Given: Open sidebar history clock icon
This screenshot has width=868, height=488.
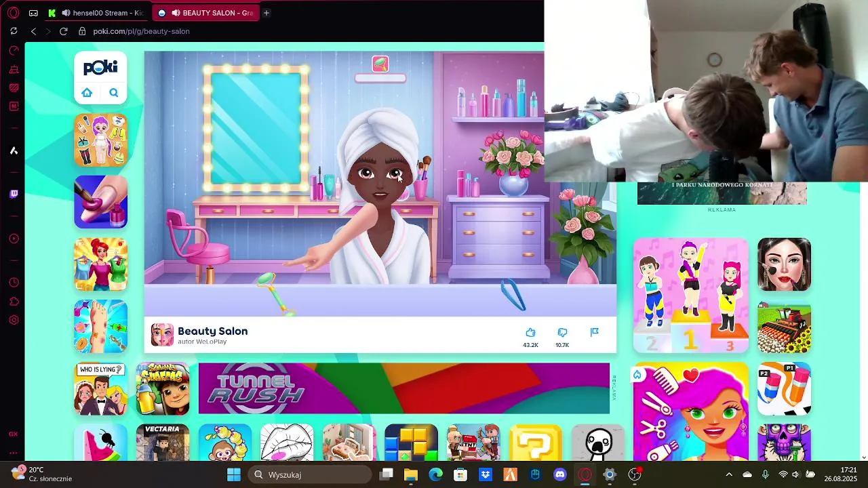Looking at the screenshot, I should click(14, 283).
